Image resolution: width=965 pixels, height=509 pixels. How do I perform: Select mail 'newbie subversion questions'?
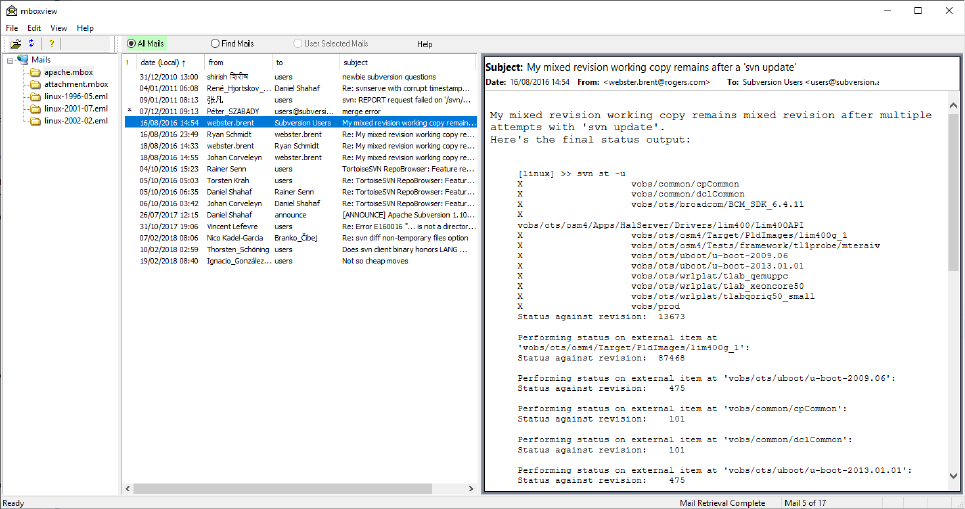(x=300, y=77)
